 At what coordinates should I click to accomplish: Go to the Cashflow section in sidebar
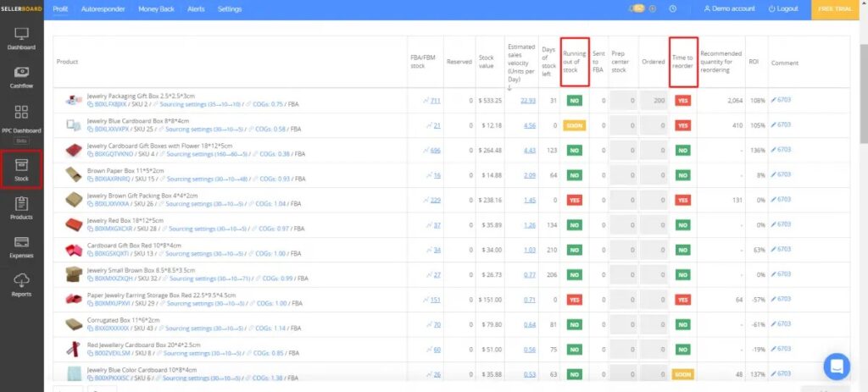click(x=22, y=77)
